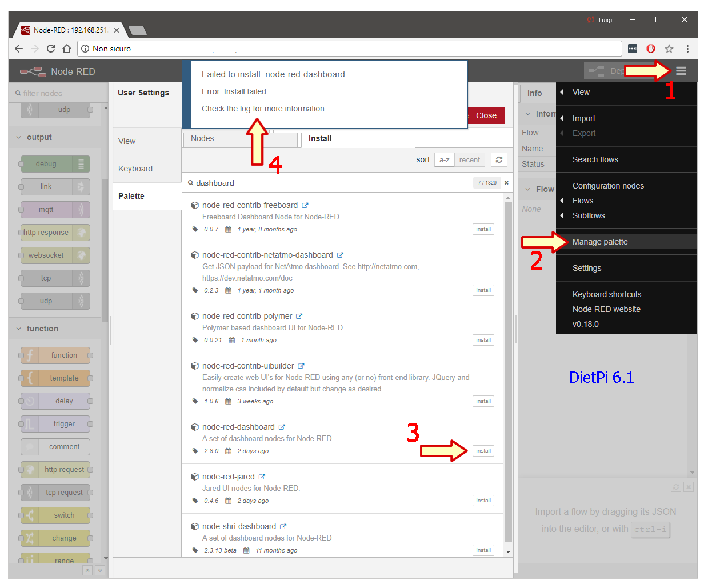Open Chrome's three-dot menu
Image resolution: width=708 pixels, height=588 pixels.
pyautogui.click(x=687, y=49)
